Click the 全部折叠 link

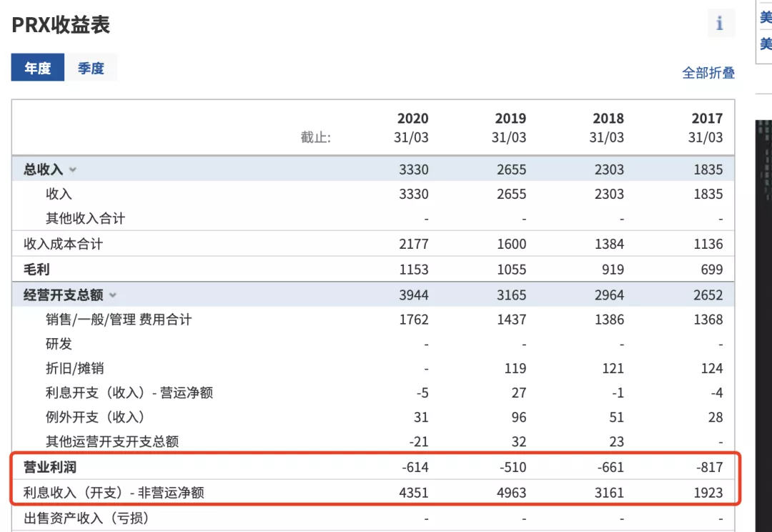tap(708, 73)
